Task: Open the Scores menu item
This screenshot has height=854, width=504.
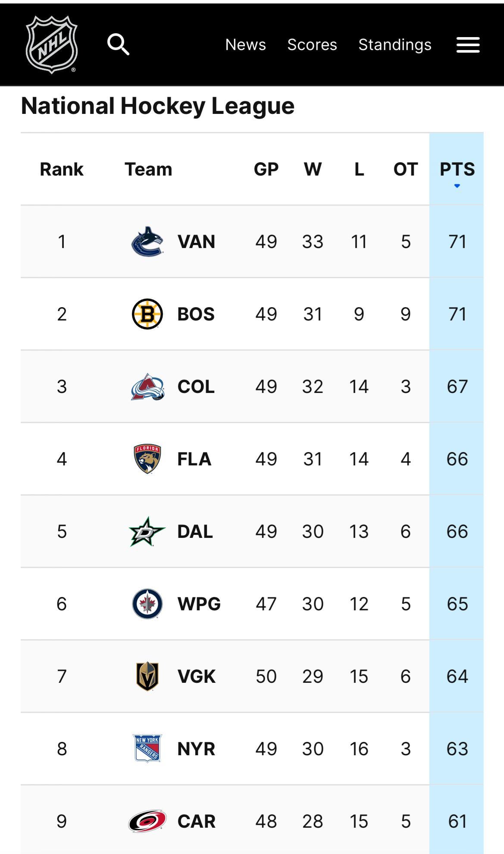Action: 312,45
